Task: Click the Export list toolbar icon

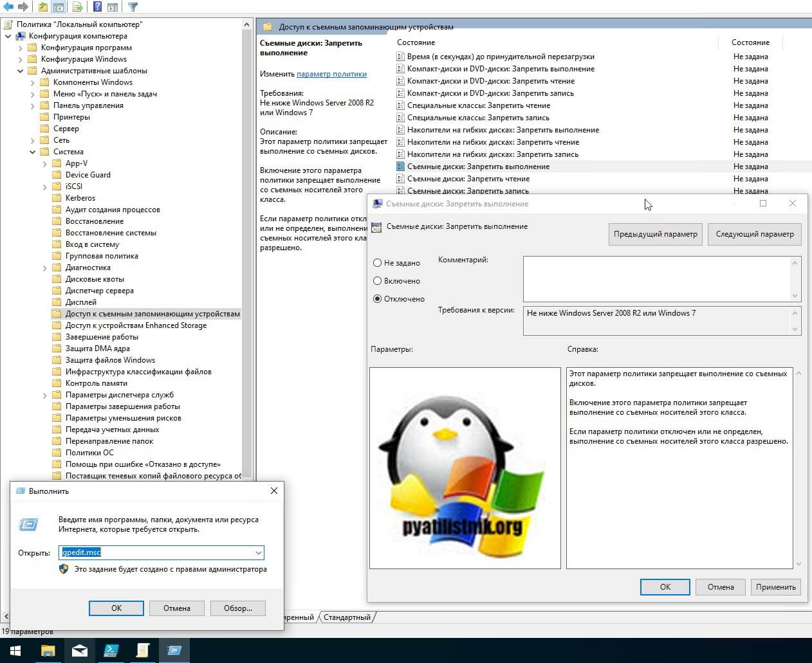Action: point(78,7)
